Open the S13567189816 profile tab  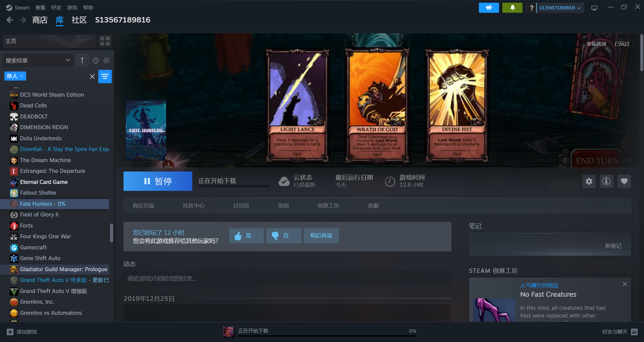(123, 20)
